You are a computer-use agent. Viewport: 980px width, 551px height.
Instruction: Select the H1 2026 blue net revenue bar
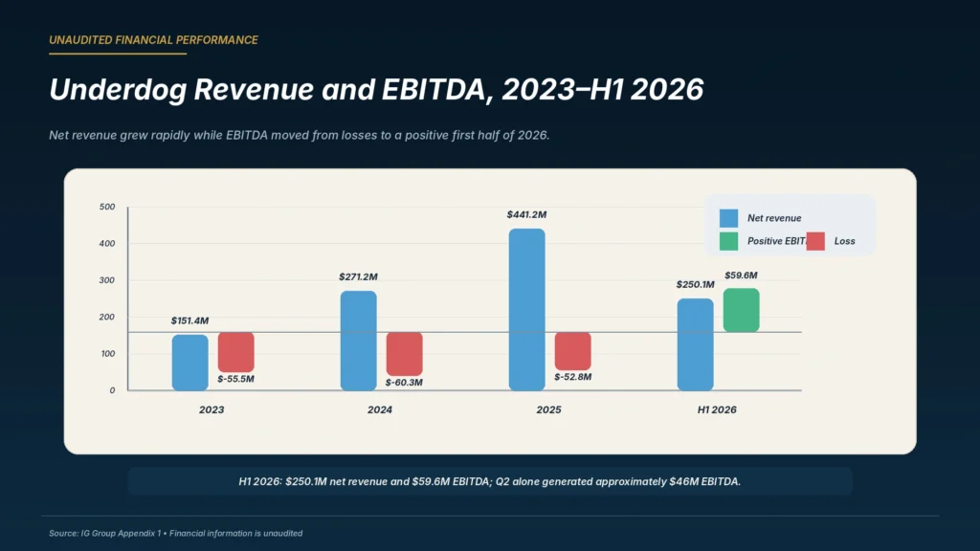695,344
